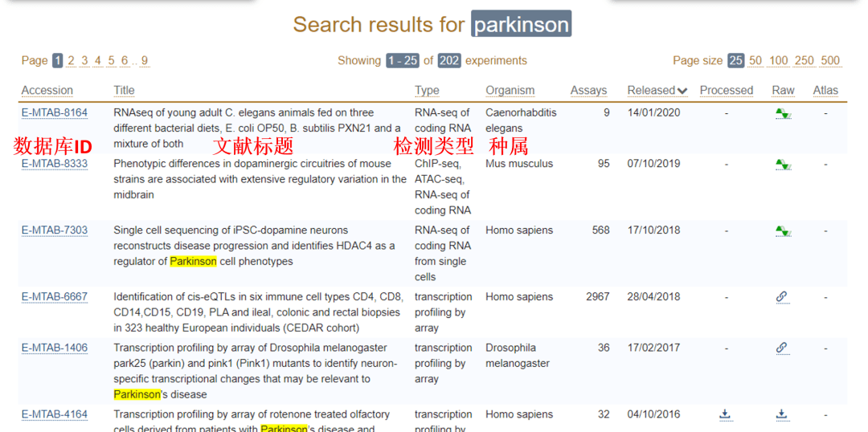This screenshot has height=432, width=868.
Task: Download raw data for E-MTAB-8164
Action: tap(784, 113)
